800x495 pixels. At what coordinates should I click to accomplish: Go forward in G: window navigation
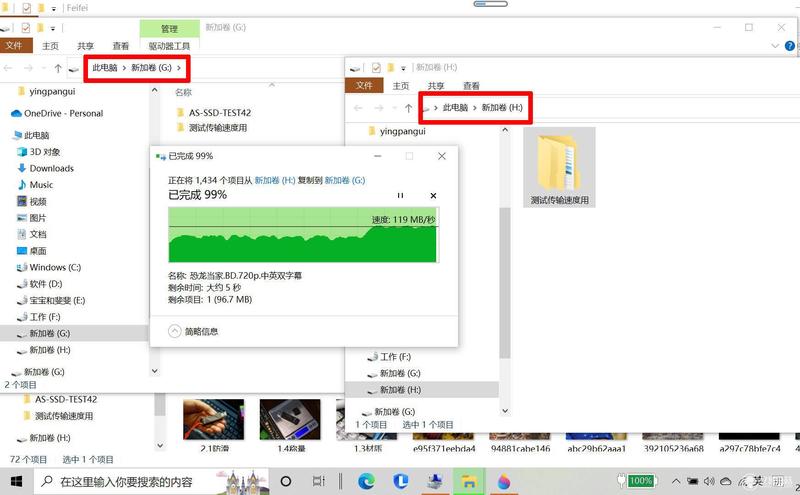28,68
